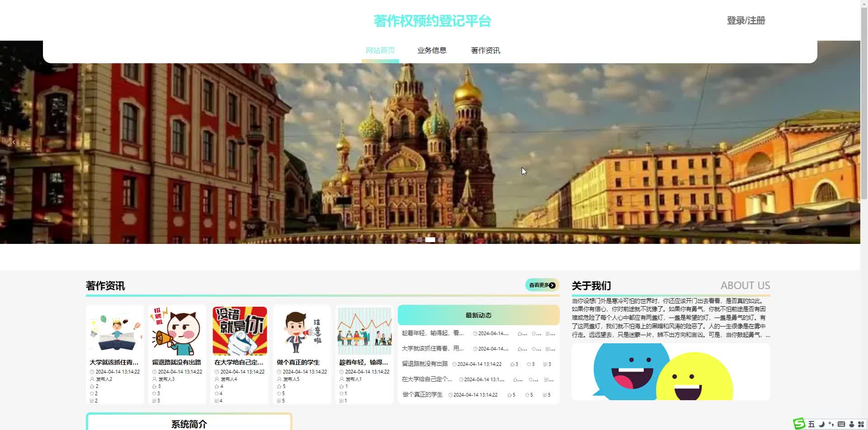Click like icon on 发布人4 card
The image size is (868, 430).
point(217,387)
